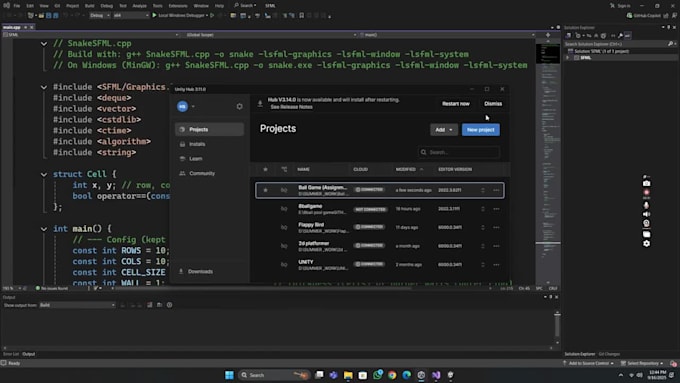Screen dimensions: 680x383
Task: Switch to the Error List tab
Action: coord(11,354)
